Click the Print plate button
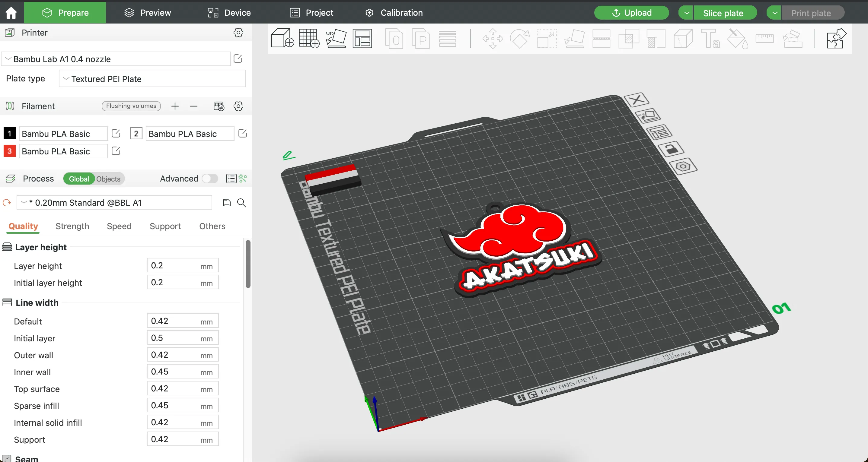Screen dimensions: 868x462 point(813,13)
